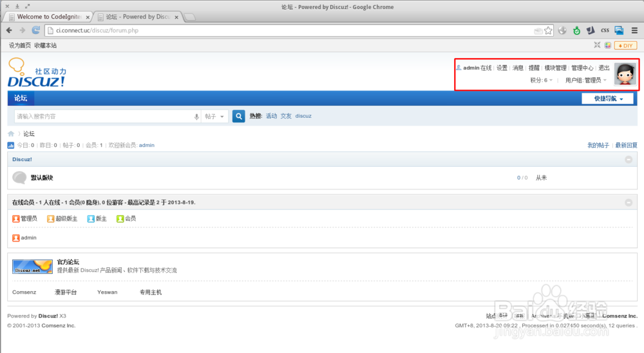Open forum statistics chart icon
The image size is (644, 353).
[x=11, y=145]
